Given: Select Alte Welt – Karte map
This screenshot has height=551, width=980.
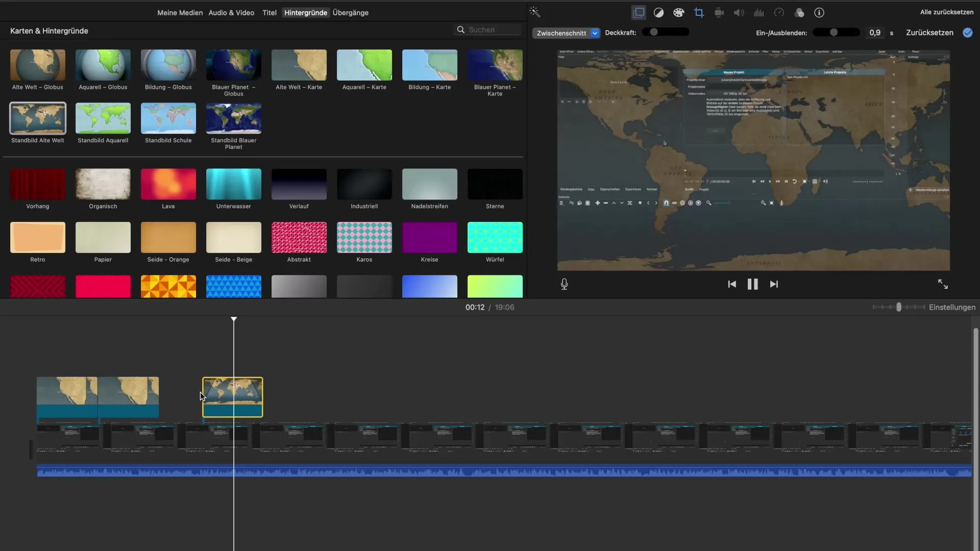Looking at the screenshot, I should coord(299,65).
